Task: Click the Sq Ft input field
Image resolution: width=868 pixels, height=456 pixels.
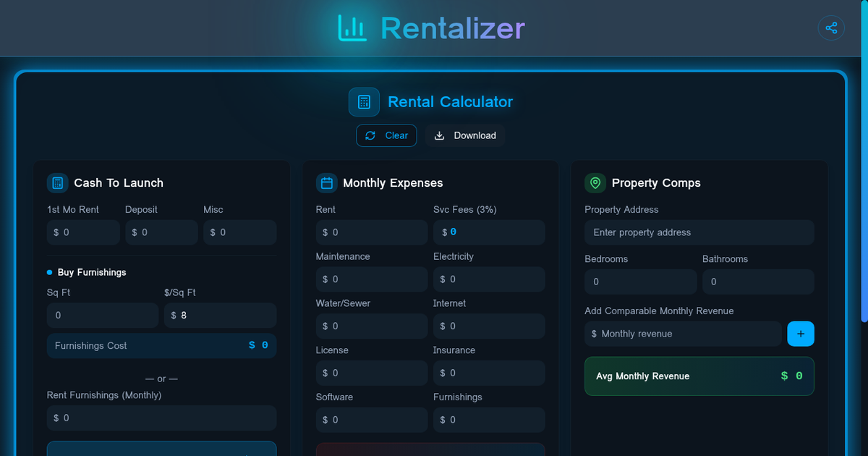Action: pos(103,316)
